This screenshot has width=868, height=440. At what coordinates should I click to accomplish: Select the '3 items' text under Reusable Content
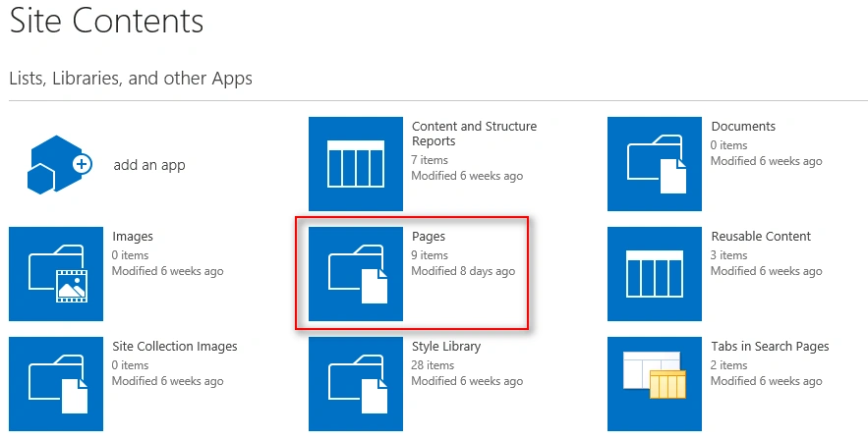click(729, 255)
